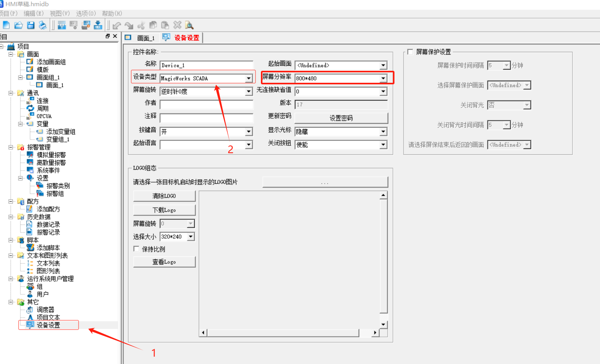Open the 帮助(H) menu
Viewport: 600px width, 364px height.
coord(112,14)
